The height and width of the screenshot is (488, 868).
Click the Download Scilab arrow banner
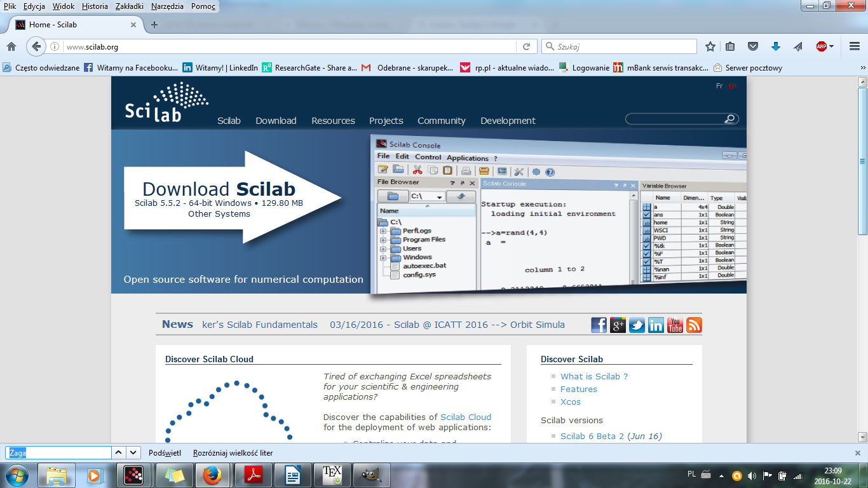coord(233,197)
